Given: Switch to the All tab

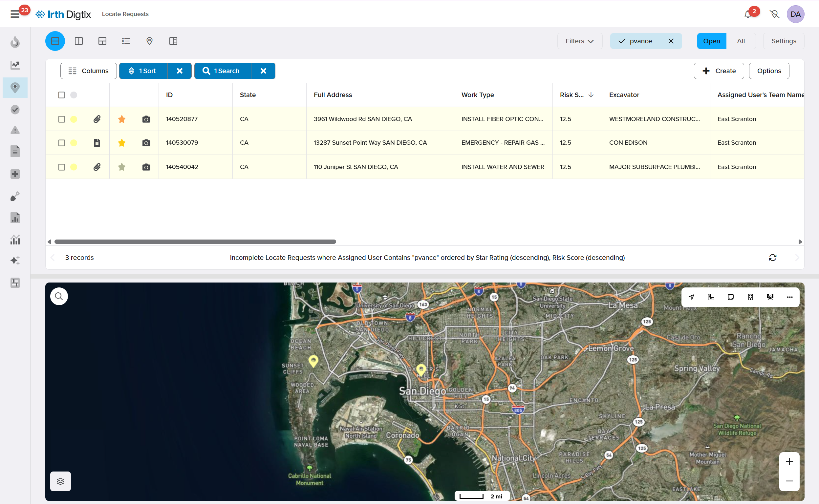Looking at the screenshot, I should tap(741, 41).
